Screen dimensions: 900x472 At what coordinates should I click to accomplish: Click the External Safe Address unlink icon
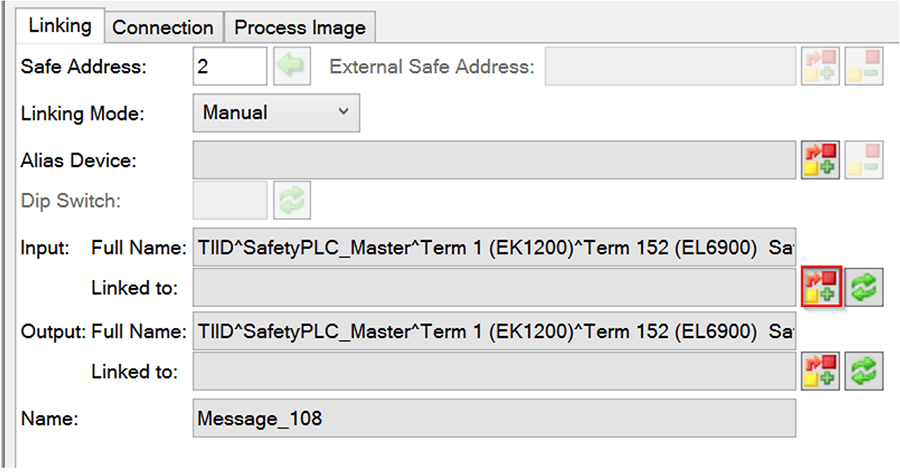coord(864,67)
